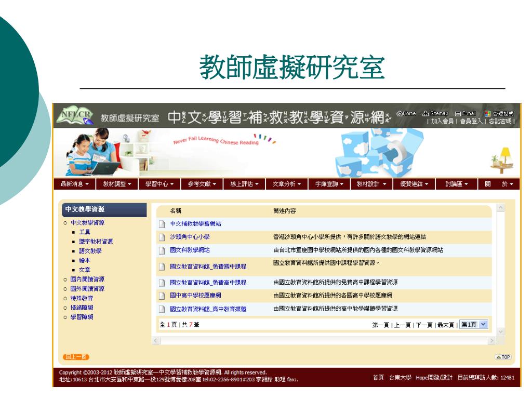Viewport: 532px width, 399px height.
Task: Open the 優質連結 menu
Action: click(414, 184)
